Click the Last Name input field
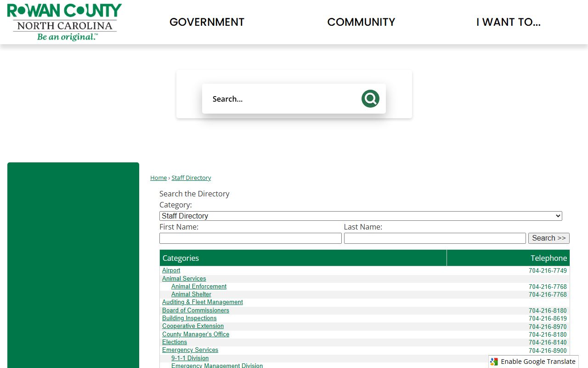The width and height of the screenshot is (588, 368). (435, 238)
